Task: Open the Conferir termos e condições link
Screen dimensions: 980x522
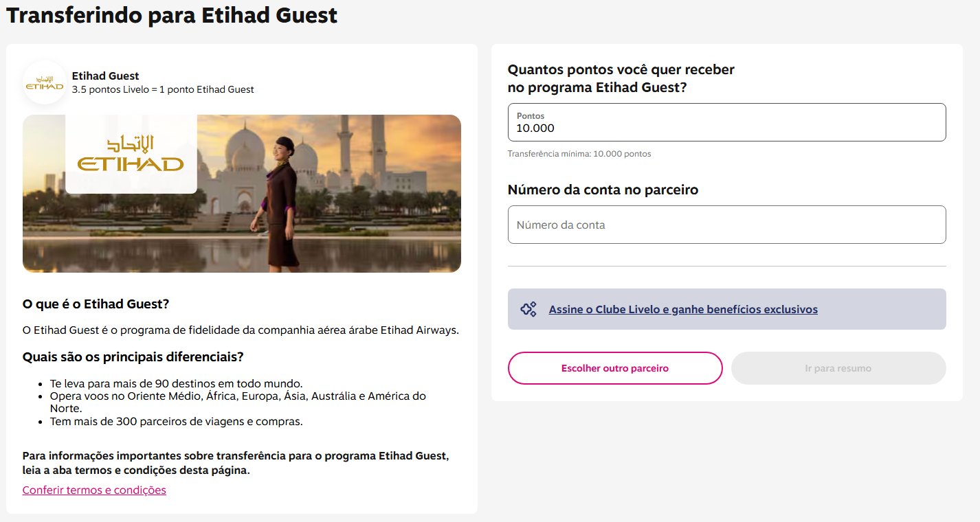Action: coord(94,490)
